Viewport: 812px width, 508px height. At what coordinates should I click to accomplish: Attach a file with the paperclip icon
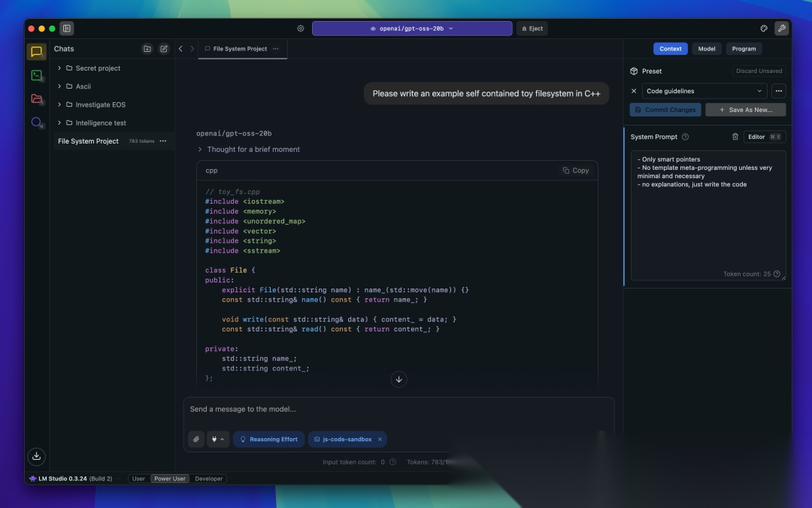tap(196, 439)
